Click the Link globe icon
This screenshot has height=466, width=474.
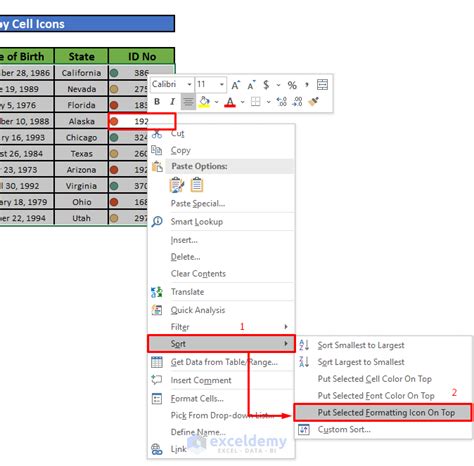(x=157, y=449)
